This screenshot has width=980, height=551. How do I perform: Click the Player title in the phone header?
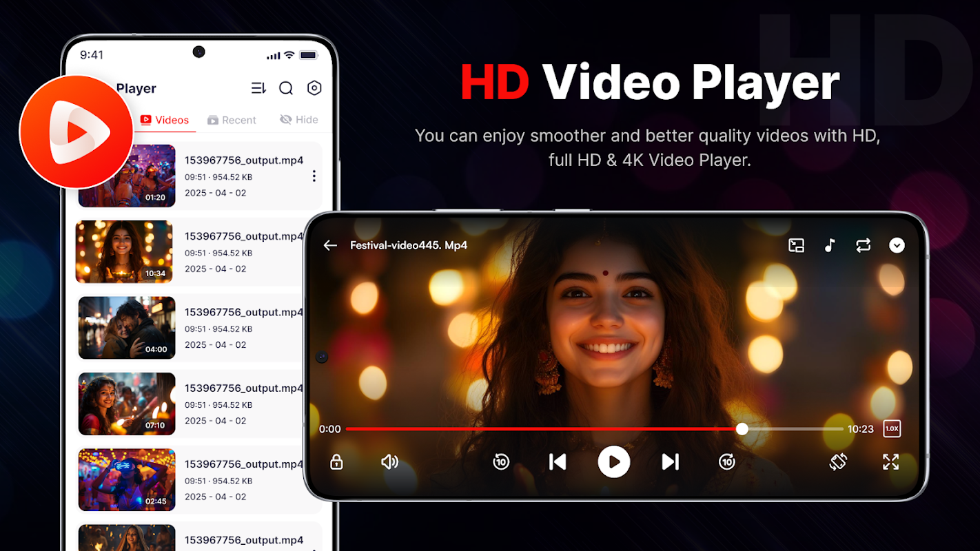136,88
